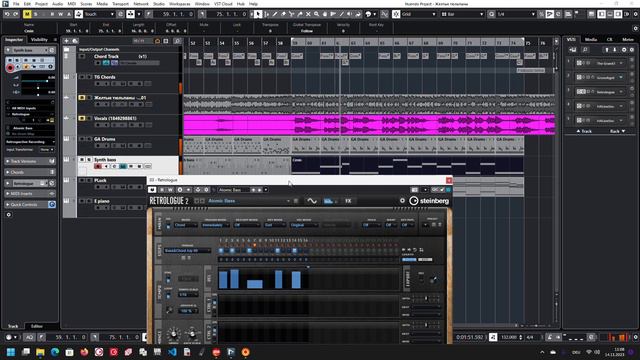Switch to the Media tab in right zone
The height and width of the screenshot is (360, 640).
[591, 40]
